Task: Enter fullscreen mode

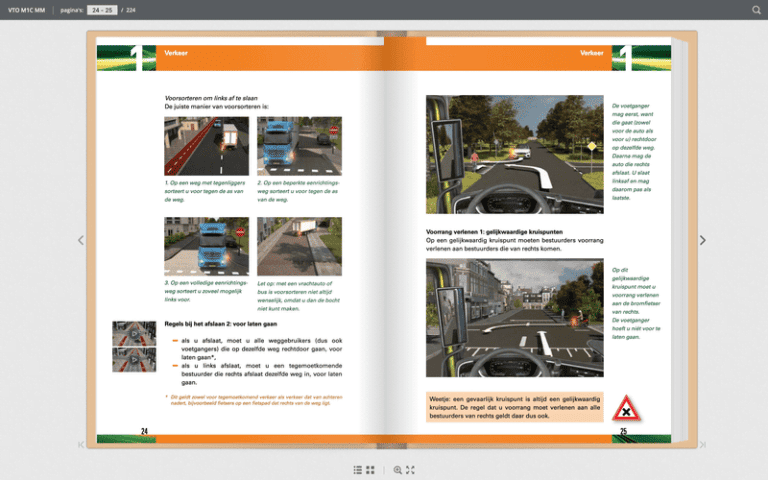Action: [410, 469]
